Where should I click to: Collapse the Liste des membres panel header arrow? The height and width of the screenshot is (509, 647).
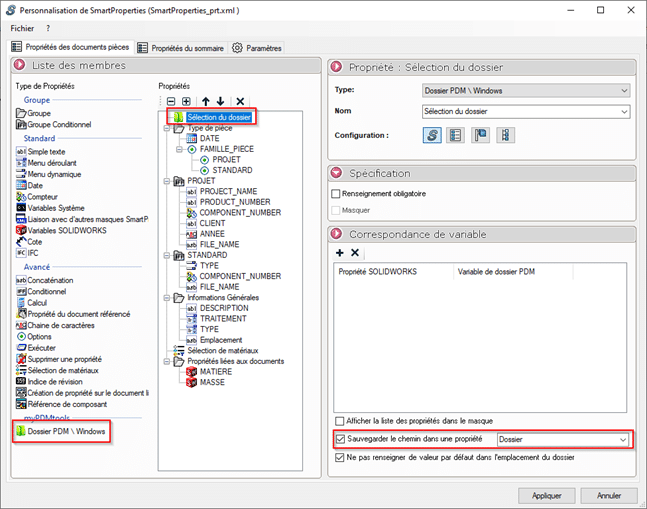coord(19,65)
